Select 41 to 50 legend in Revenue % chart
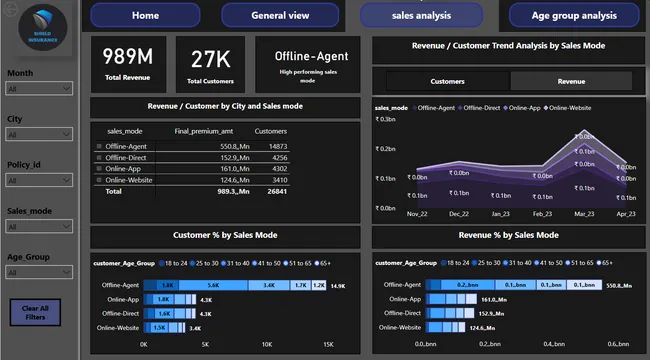This screenshot has width=650, height=360. click(x=548, y=263)
